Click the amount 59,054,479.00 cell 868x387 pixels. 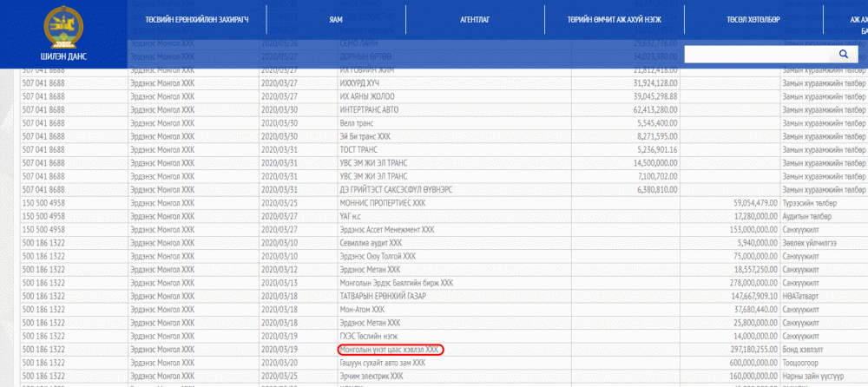pos(731,203)
